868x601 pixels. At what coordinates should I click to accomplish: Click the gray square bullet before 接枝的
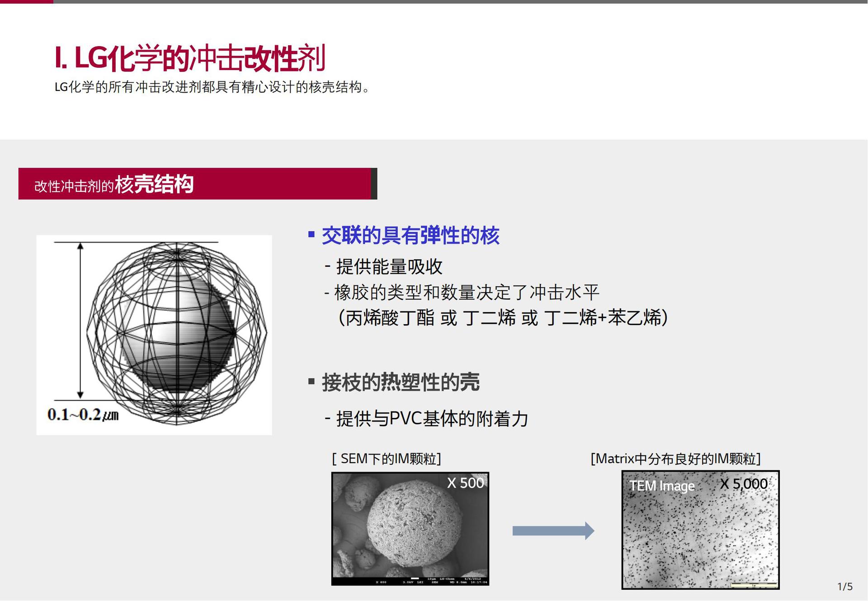(311, 381)
